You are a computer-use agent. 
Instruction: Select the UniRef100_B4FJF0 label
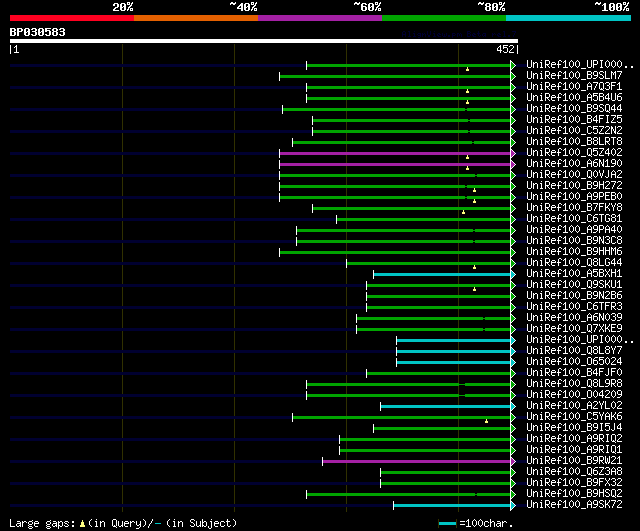[x=574, y=373]
